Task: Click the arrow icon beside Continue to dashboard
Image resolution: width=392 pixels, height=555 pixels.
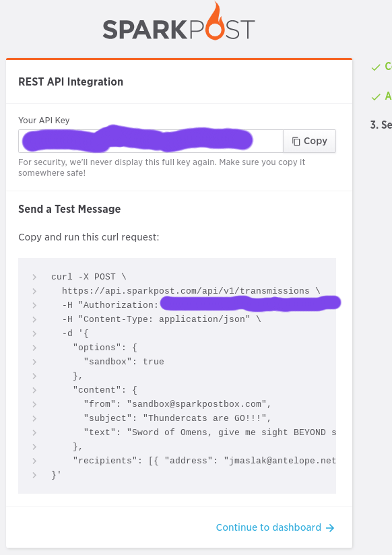Action: tap(331, 528)
